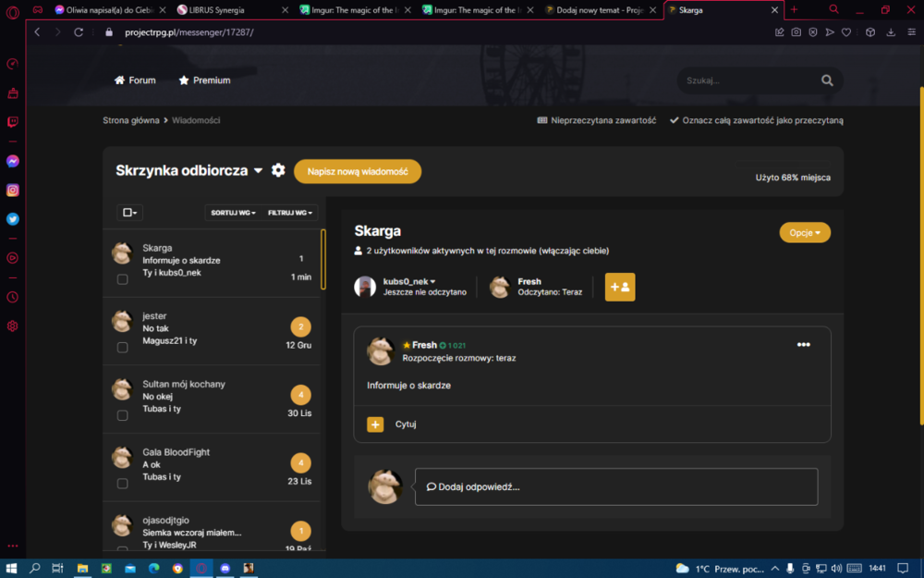This screenshot has width=924, height=578.
Task: Click the plus icon next to Cytuj
Action: click(x=375, y=424)
